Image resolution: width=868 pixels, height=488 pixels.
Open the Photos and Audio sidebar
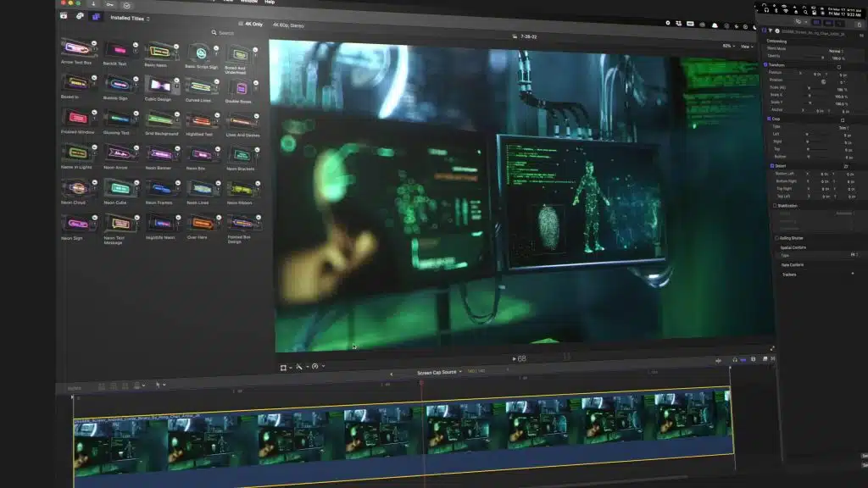(80, 16)
